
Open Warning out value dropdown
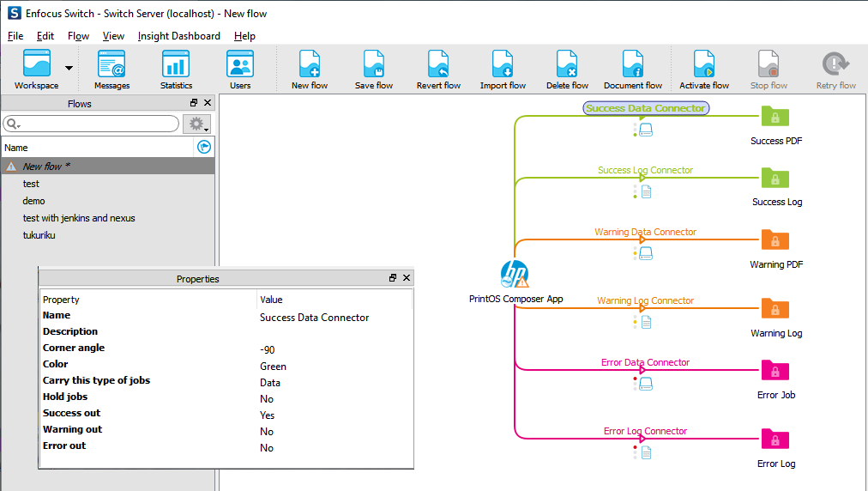267,431
